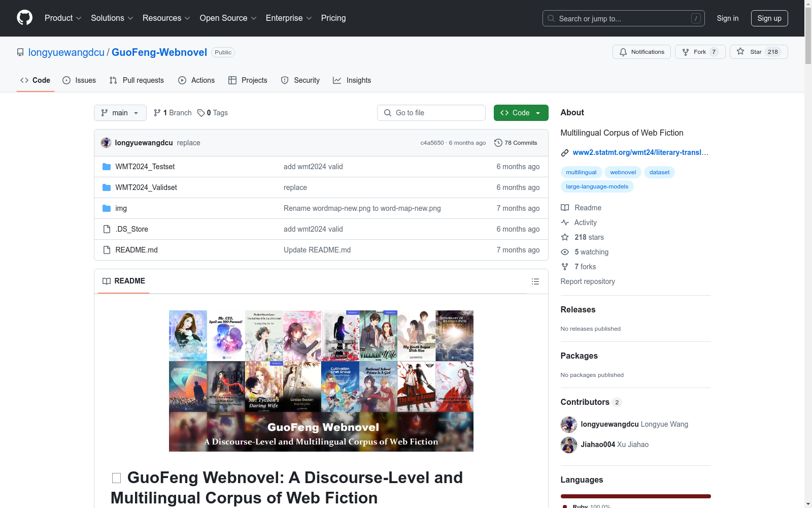Click longyuewangdcu avatar in commit row

(106, 143)
